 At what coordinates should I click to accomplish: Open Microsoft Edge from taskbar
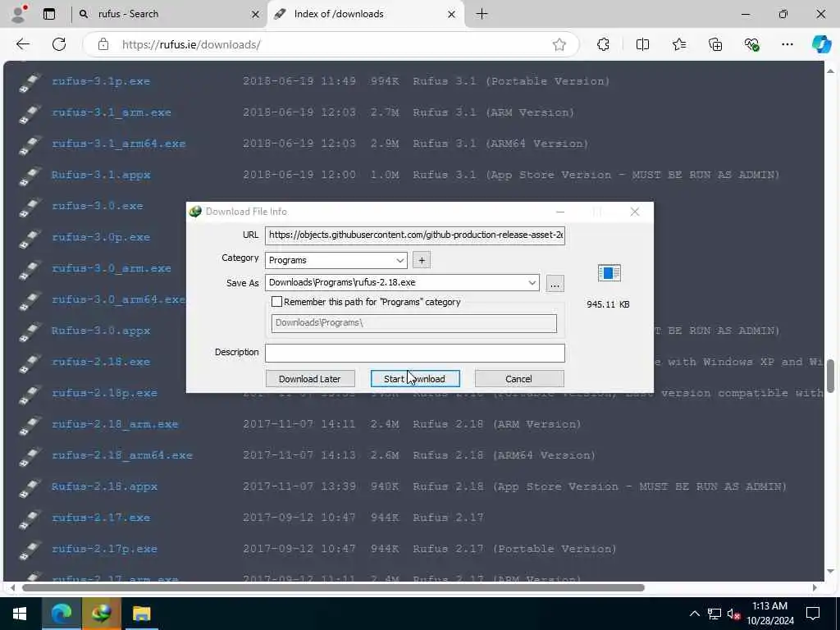tap(61, 614)
